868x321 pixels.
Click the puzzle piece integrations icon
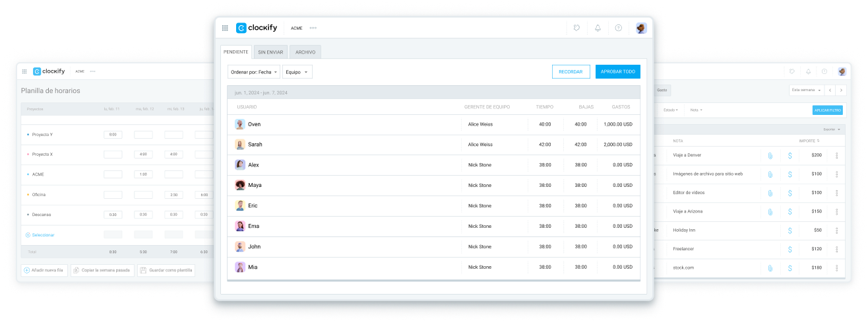click(x=576, y=28)
